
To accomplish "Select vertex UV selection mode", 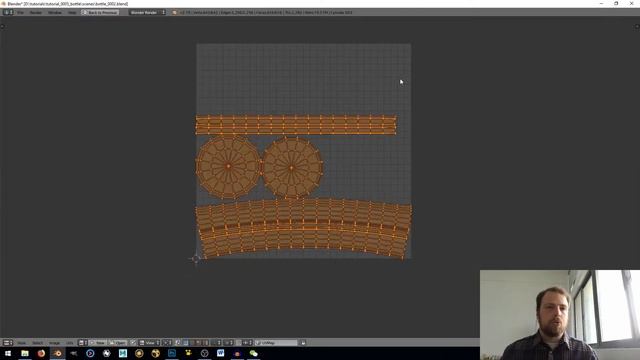I will coord(186,343).
